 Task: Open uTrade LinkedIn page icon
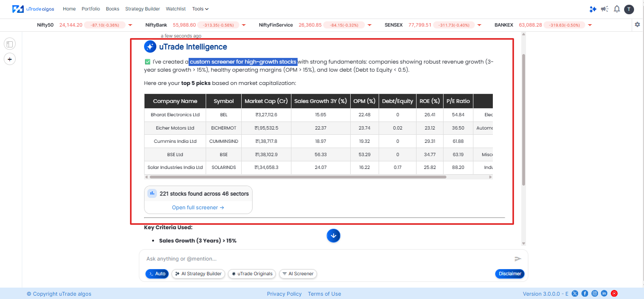coord(604,294)
